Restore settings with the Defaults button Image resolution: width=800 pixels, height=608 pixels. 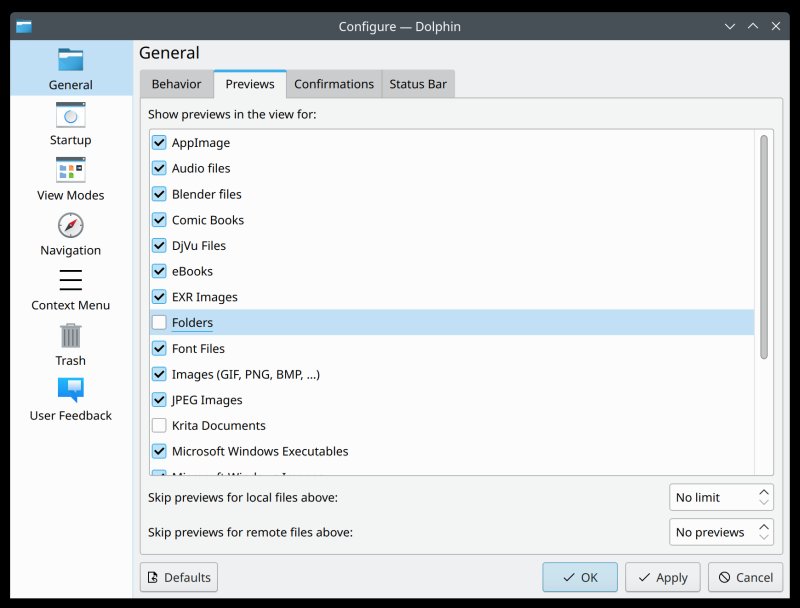(179, 577)
